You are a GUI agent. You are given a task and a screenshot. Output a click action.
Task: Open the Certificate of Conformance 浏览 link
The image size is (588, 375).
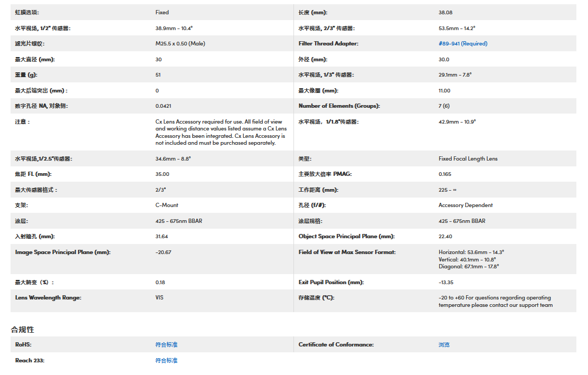444,345
